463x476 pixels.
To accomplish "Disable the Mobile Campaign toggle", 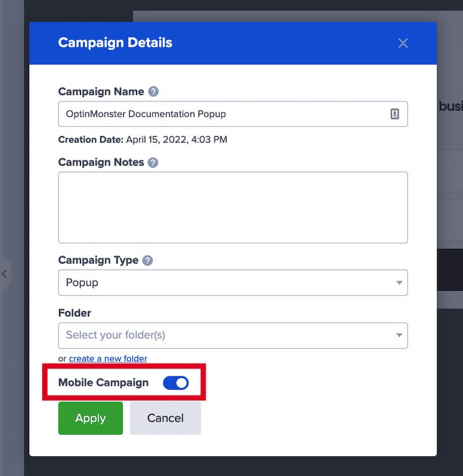I will tap(175, 383).
